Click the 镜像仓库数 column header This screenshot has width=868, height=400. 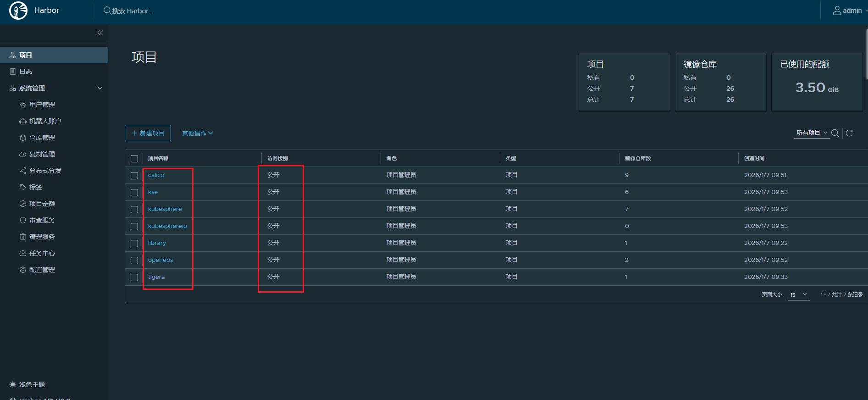coord(638,158)
